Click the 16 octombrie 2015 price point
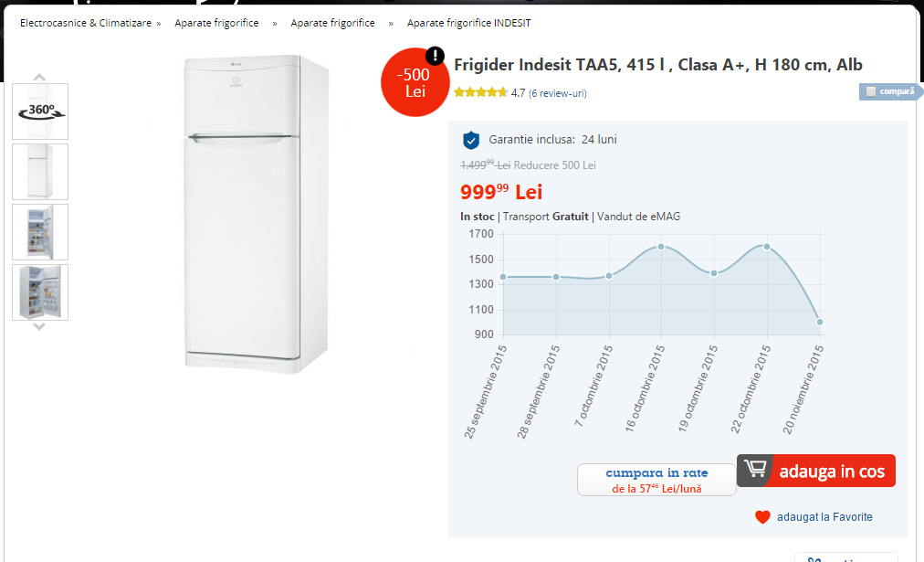Image resolution: width=924 pixels, height=562 pixels. 661,247
